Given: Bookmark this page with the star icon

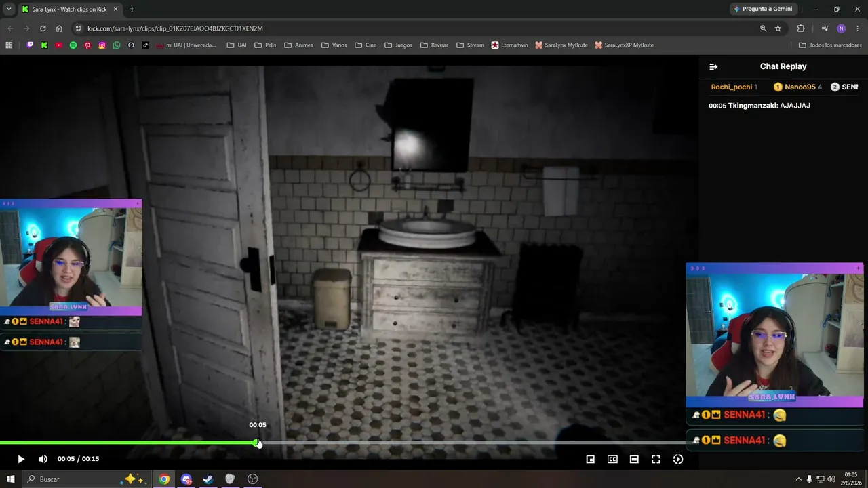Looking at the screenshot, I should [x=778, y=28].
